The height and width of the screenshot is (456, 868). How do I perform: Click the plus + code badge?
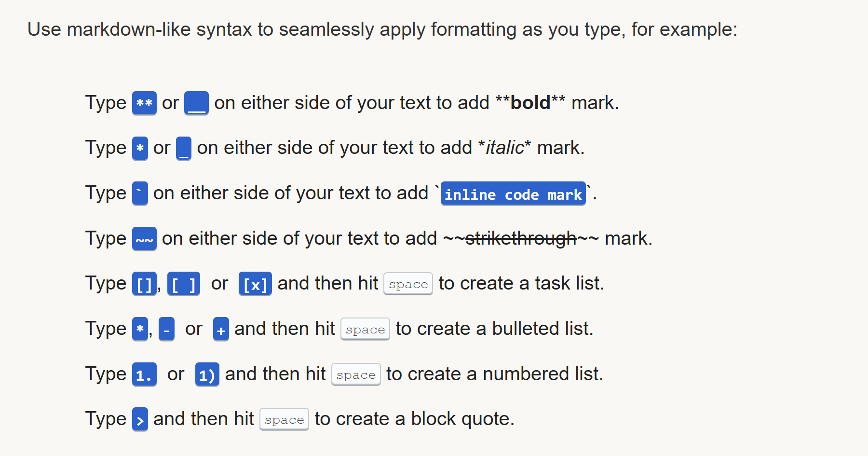click(221, 329)
